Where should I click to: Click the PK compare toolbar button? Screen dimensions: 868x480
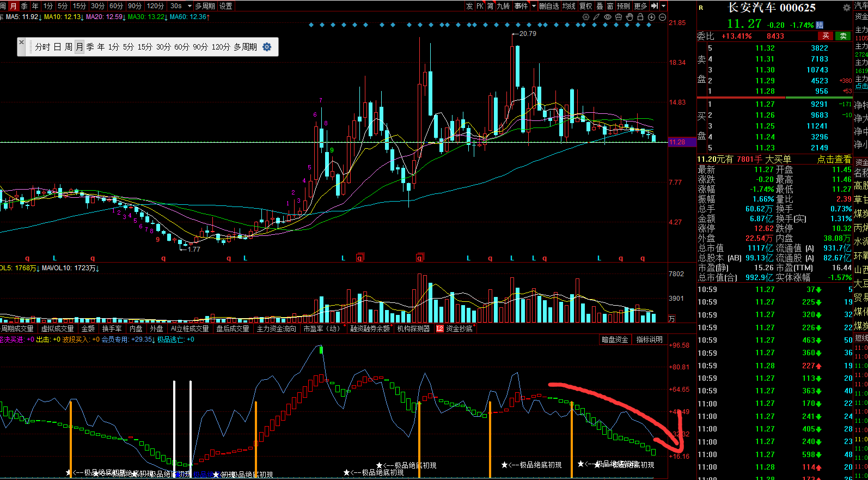(x=480, y=6)
